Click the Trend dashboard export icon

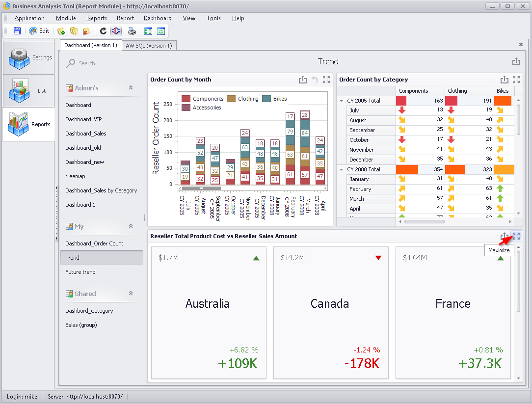(516, 61)
